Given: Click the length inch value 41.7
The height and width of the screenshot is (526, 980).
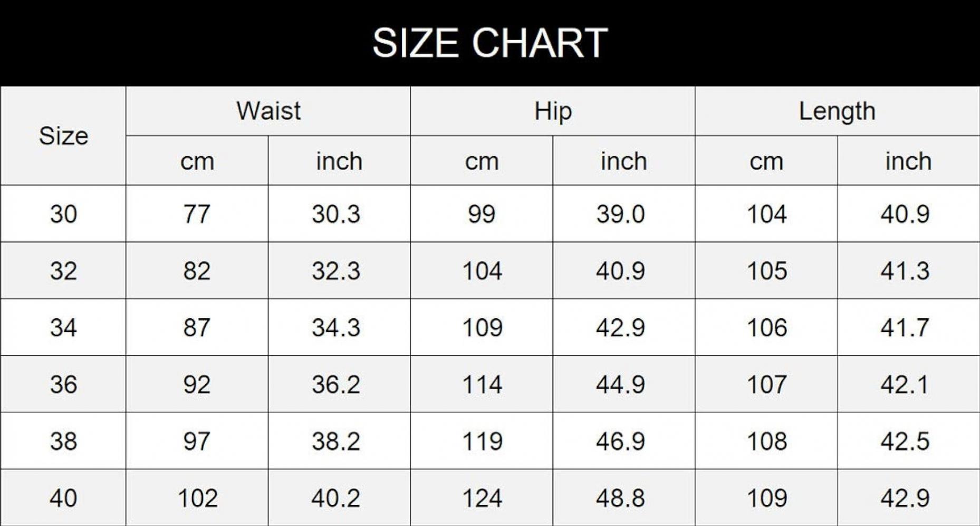Looking at the screenshot, I should tap(905, 328).
